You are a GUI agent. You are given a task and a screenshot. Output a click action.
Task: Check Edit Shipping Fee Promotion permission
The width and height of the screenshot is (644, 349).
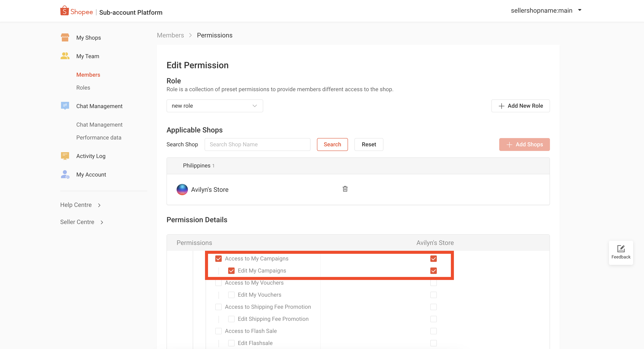coord(231,319)
